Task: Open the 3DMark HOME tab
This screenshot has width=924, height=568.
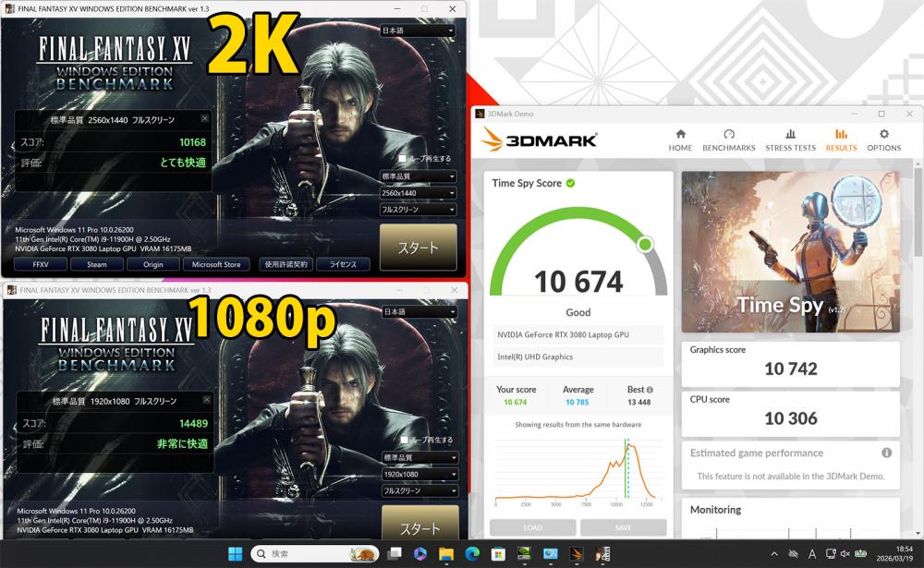Action: pos(680,140)
